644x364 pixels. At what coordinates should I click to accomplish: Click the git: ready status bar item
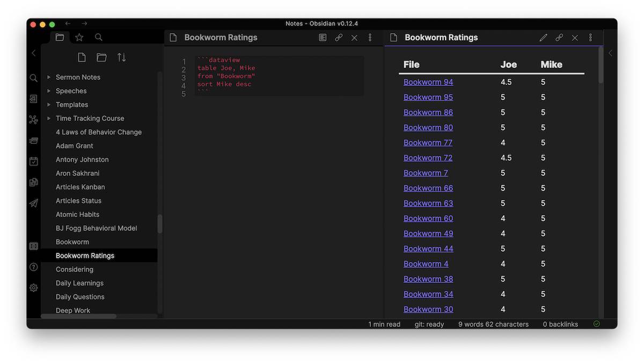click(x=429, y=324)
